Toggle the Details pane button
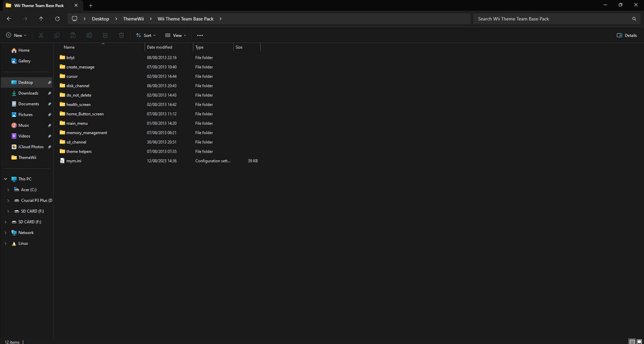644x344 pixels. coord(627,35)
